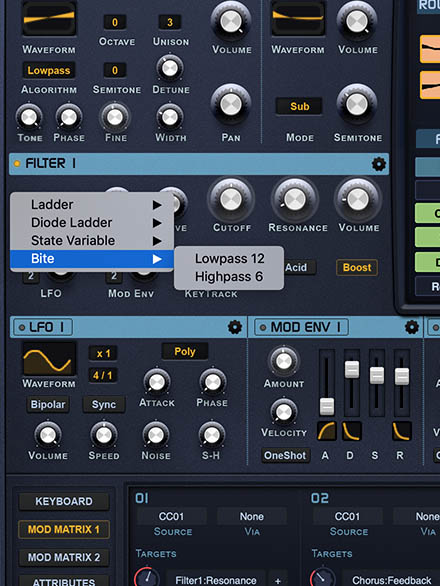Open the LFO 1 settings gear

click(235, 327)
